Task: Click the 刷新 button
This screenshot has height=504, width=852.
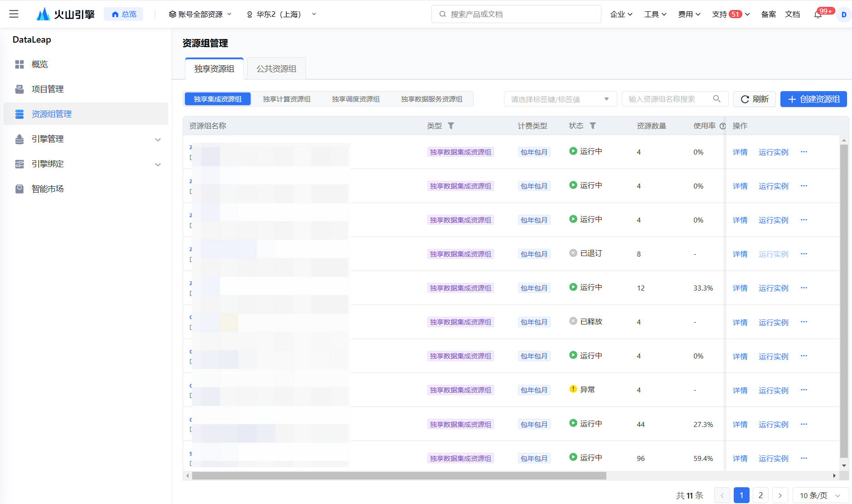Action: (x=755, y=99)
